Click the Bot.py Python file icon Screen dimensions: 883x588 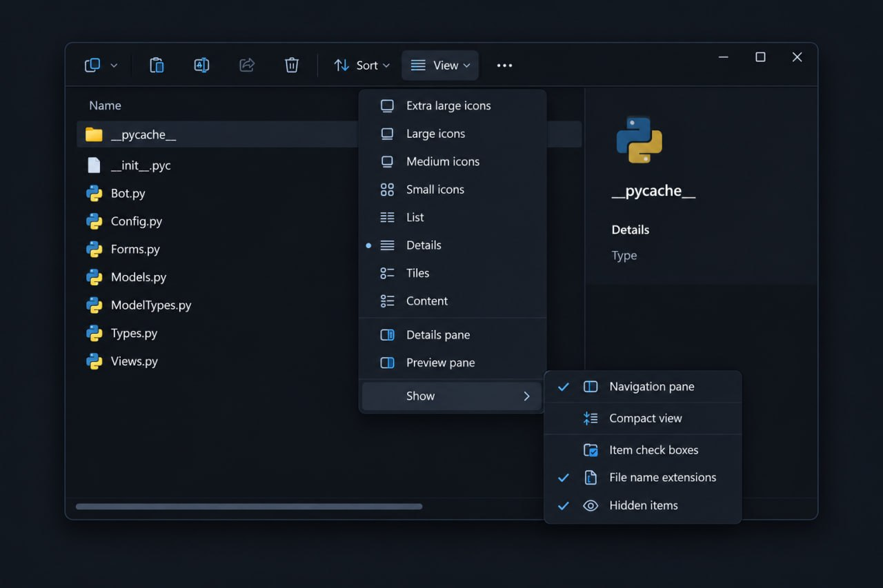[94, 194]
